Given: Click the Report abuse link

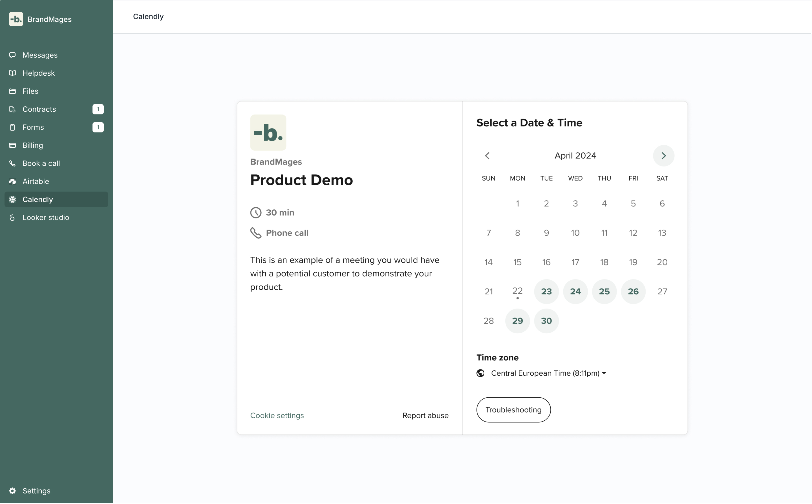Looking at the screenshot, I should 426,416.
